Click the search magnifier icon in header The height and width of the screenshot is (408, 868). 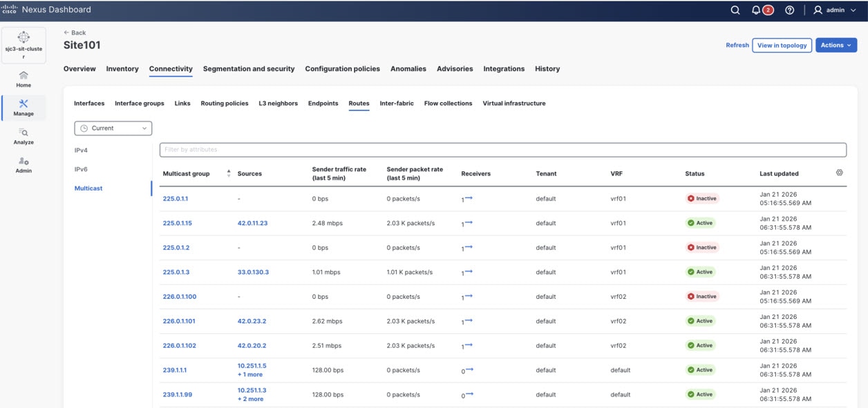[735, 10]
